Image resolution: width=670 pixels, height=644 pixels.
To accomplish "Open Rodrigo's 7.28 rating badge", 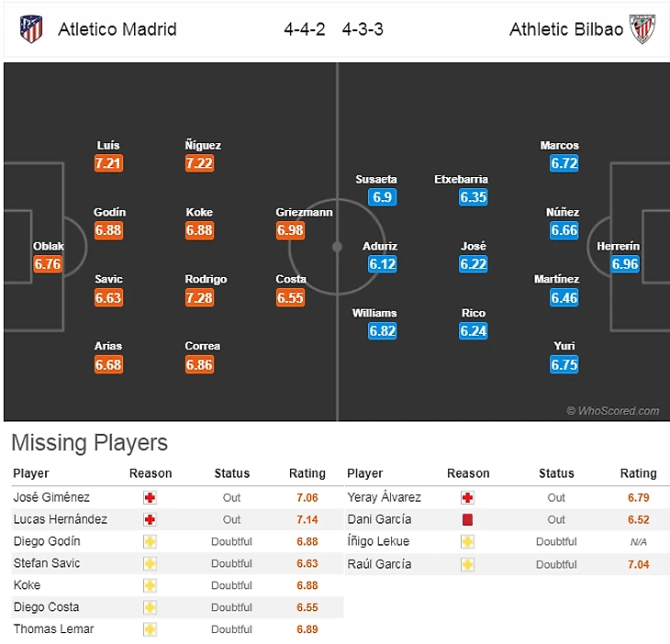I will 199,298.
